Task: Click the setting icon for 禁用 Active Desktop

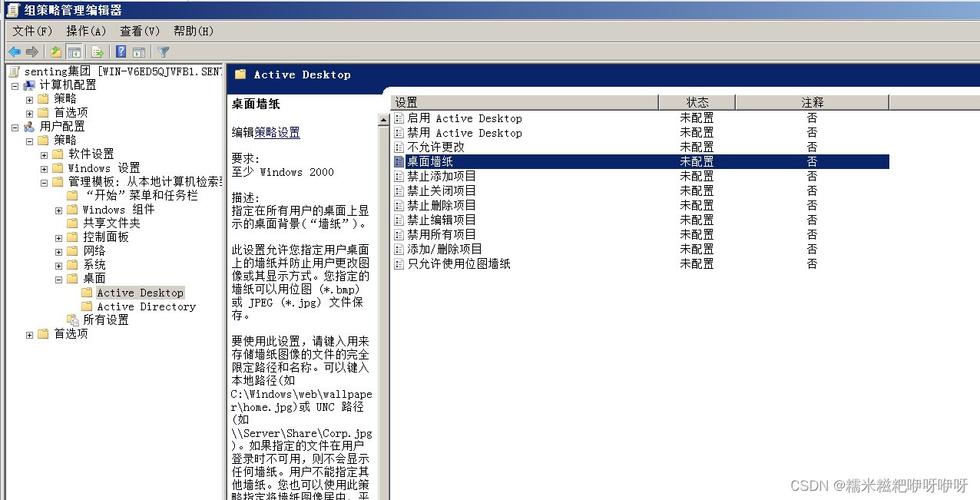Action: [x=399, y=132]
